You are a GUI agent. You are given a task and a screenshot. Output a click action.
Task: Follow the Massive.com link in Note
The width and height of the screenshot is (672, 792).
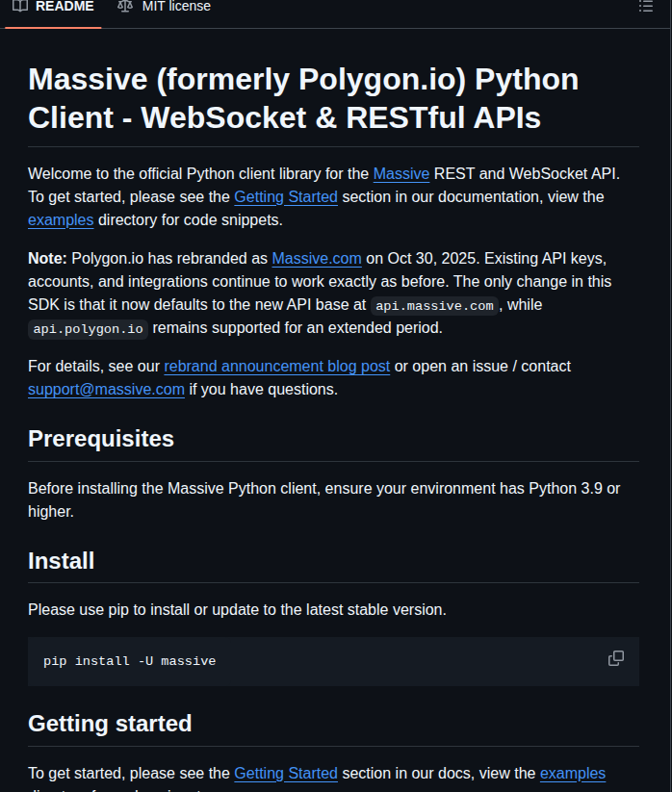pos(317,259)
